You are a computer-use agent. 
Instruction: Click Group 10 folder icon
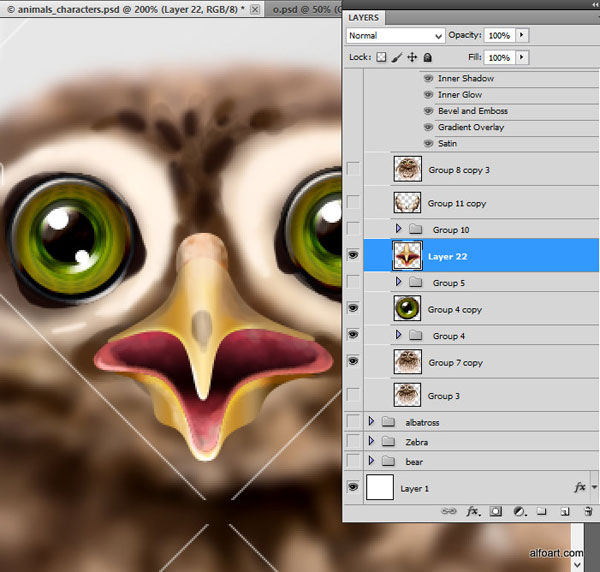(415, 229)
